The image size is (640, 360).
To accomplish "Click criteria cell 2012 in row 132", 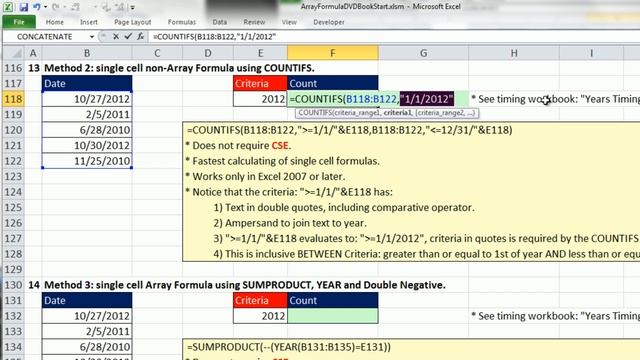I will tap(260, 316).
